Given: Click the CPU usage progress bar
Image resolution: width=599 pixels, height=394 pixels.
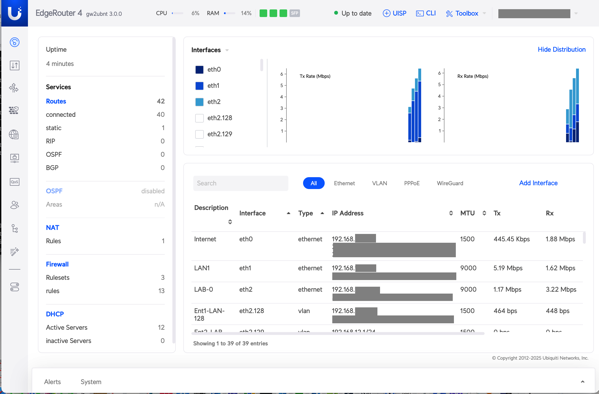Looking at the screenshot, I should click(x=177, y=13).
